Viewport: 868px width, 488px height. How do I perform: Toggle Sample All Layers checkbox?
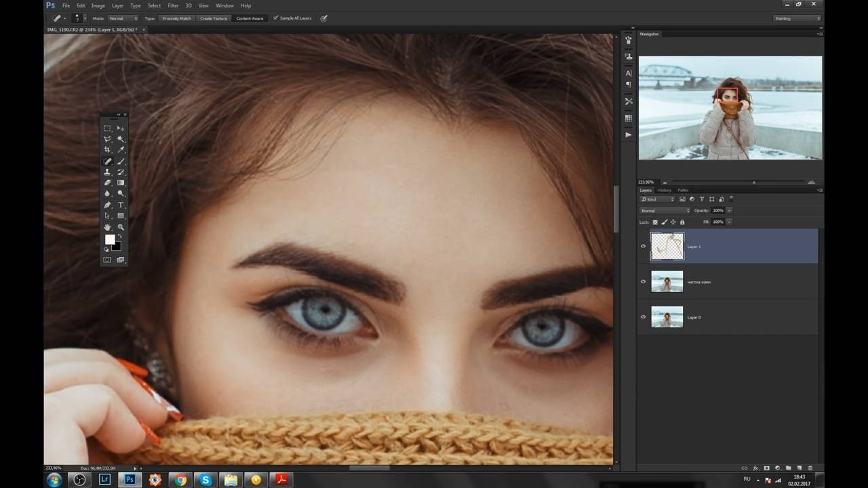click(276, 18)
